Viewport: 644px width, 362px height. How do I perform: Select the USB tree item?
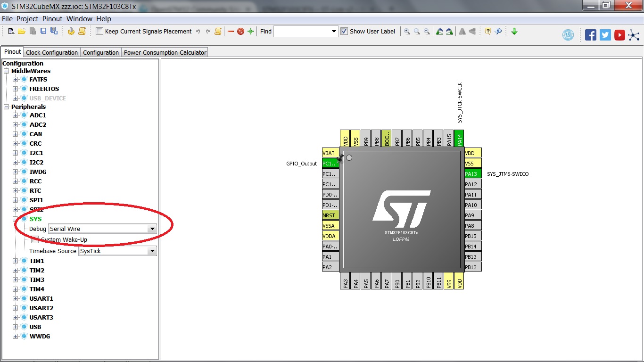pos(35,327)
